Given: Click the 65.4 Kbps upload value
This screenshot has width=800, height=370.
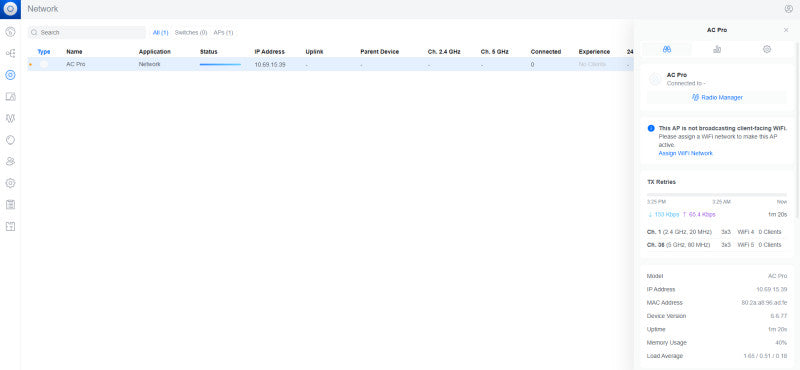Looking at the screenshot, I should click(x=698, y=215).
